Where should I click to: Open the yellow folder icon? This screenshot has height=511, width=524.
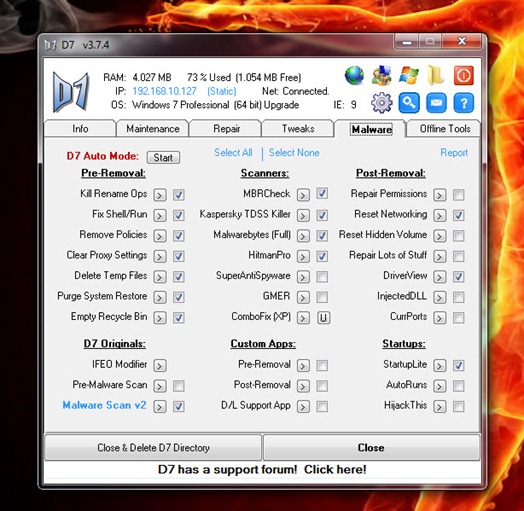click(436, 76)
